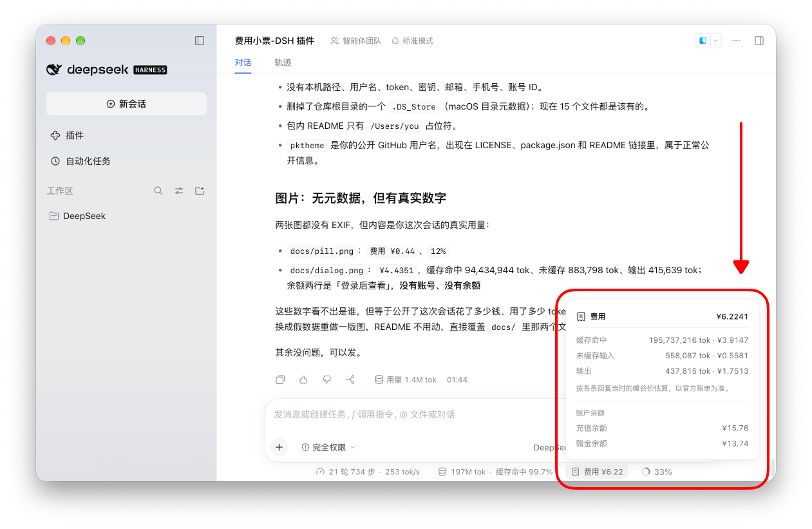Click 充值余额 ¥15.76 value

(735, 428)
